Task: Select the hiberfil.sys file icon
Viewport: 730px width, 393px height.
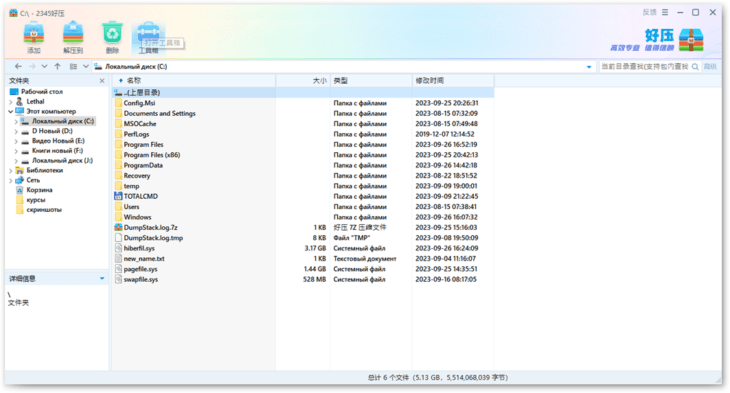Action: click(118, 248)
